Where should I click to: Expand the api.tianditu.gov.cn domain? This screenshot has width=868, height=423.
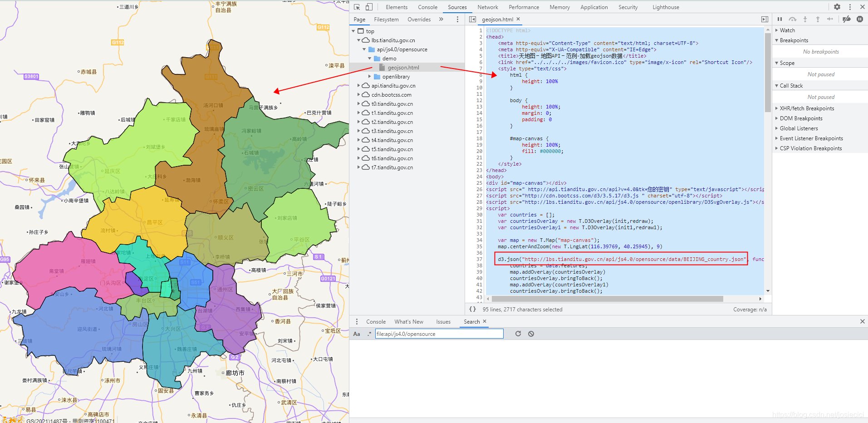coord(359,86)
